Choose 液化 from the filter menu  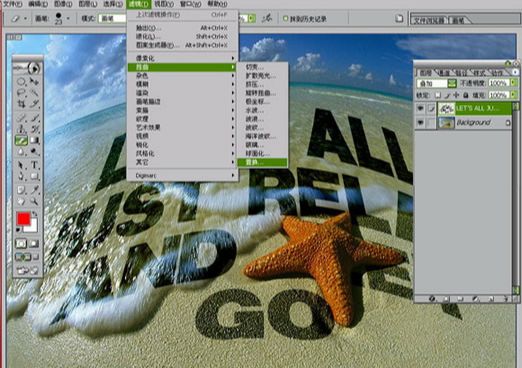pyautogui.click(x=182, y=36)
